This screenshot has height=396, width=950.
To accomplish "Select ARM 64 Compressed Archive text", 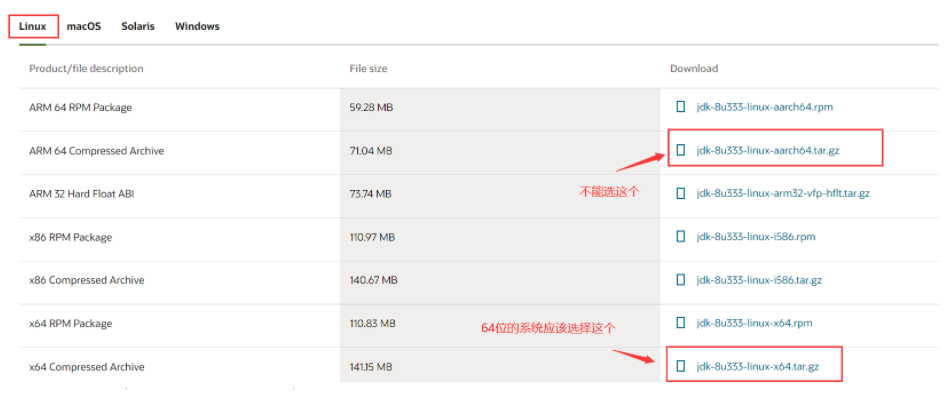I will [96, 151].
